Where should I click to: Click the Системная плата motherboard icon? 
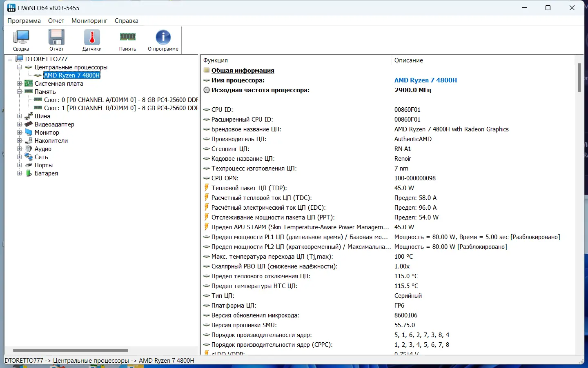tap(29, 83)
